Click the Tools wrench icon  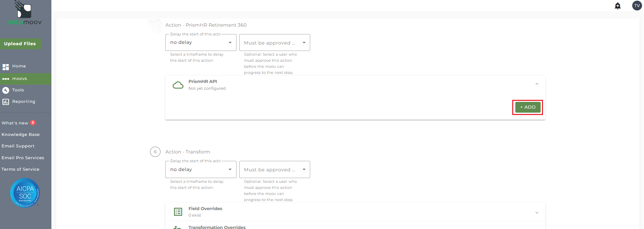[x=6, y=90]
